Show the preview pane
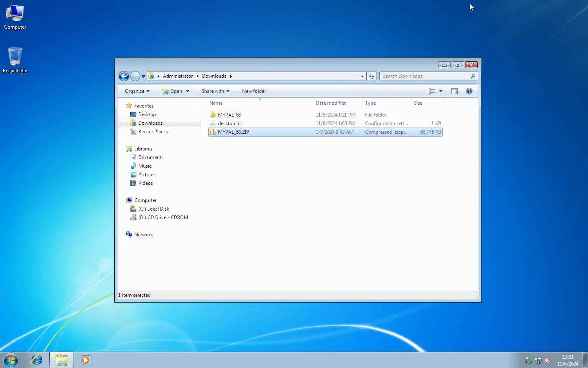This screenshot has width=588, height=368. coord(454,91)
